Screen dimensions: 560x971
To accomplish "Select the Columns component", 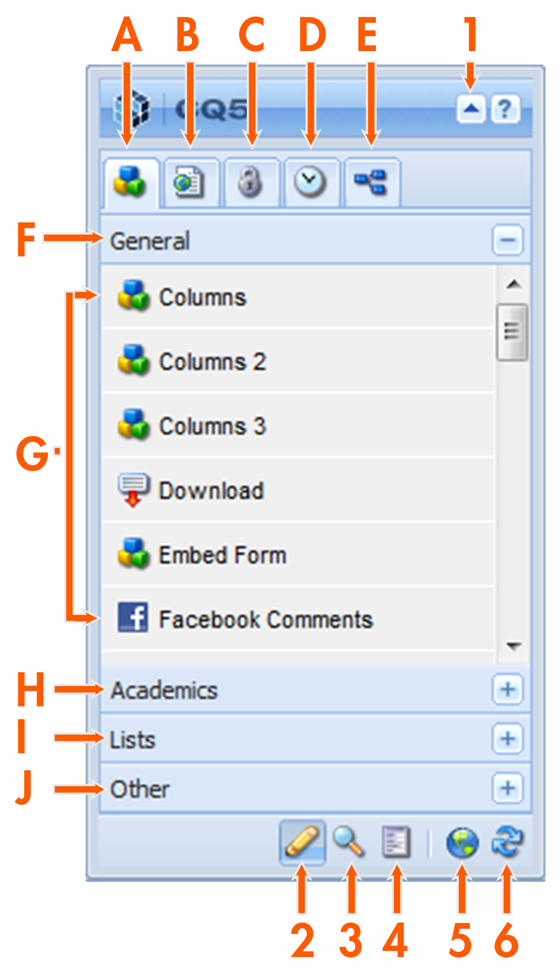I will [202, 297].
